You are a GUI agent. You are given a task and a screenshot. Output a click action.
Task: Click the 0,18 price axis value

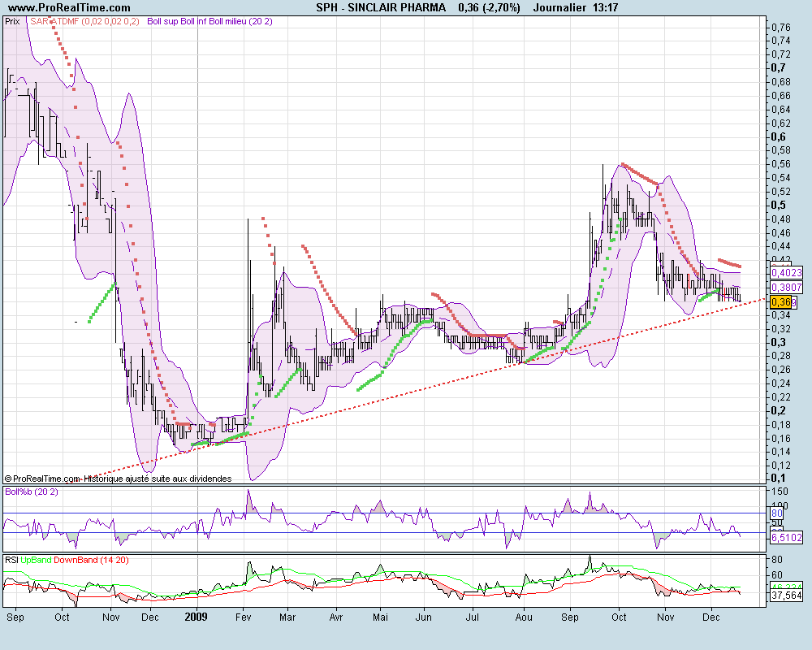tap(781, 424)
